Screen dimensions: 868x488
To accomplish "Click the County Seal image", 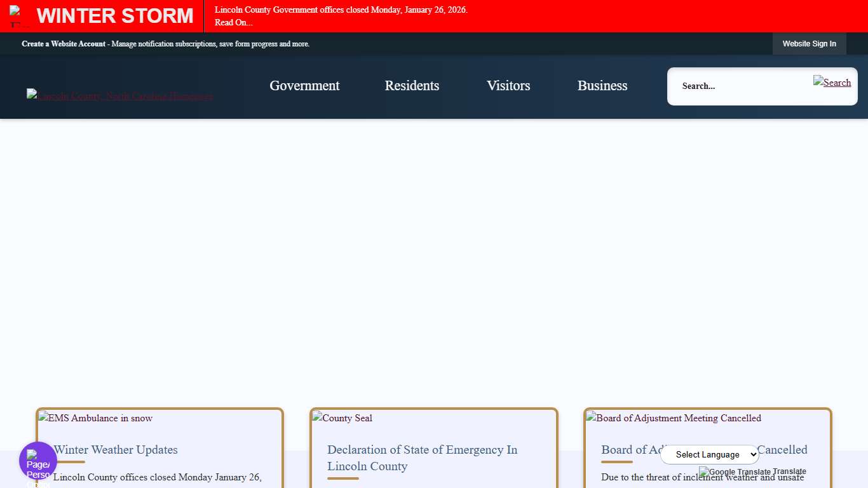I will click(x=342, y=418).
